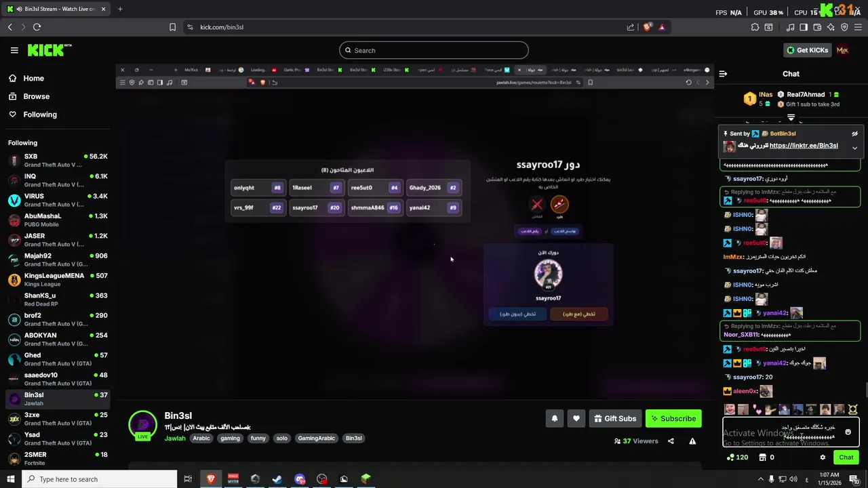Click the 37 Viewers count
This screenshot has height=488, width=868.
635,441
